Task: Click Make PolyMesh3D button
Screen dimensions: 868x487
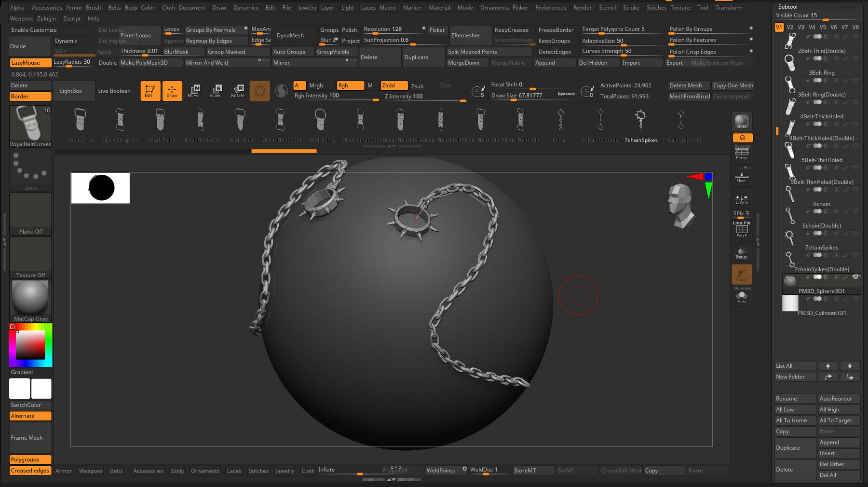Action: pos(150,63)
